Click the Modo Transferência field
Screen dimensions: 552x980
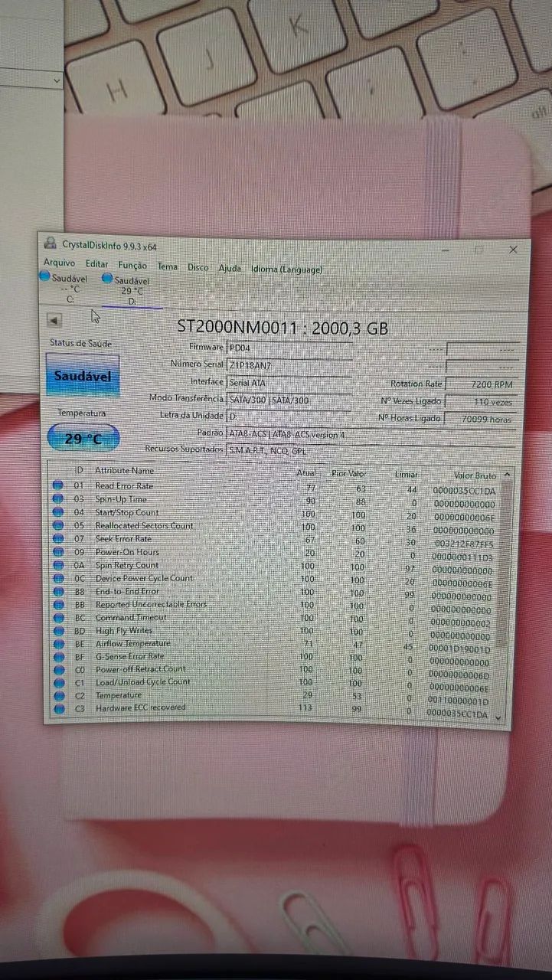tap(289, 399)
